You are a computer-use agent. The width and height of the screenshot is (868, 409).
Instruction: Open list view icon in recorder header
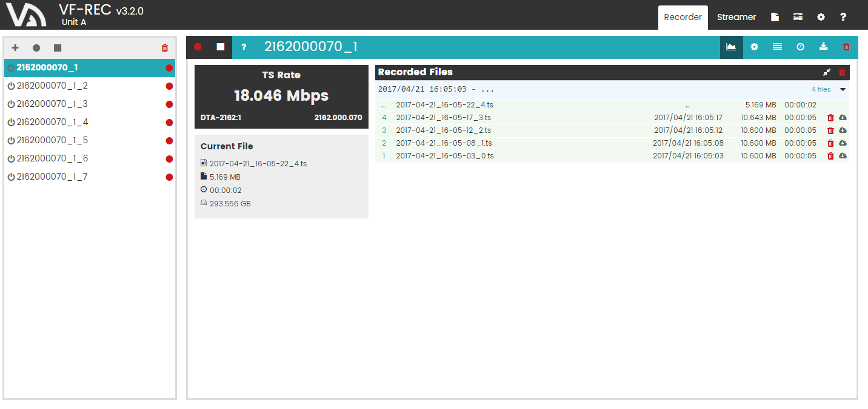(x=777, y=47)
